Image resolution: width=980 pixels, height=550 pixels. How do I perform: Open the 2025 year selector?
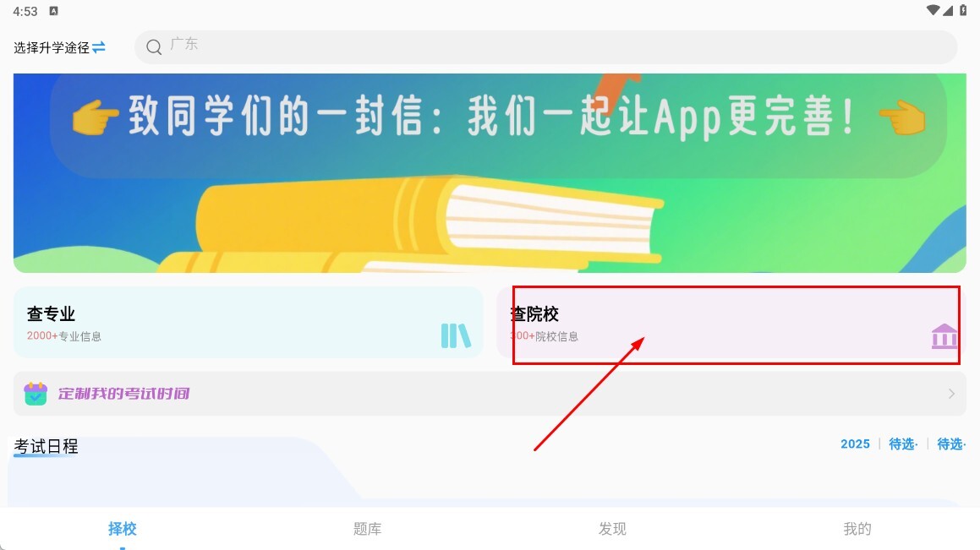(x=855, y=444)
